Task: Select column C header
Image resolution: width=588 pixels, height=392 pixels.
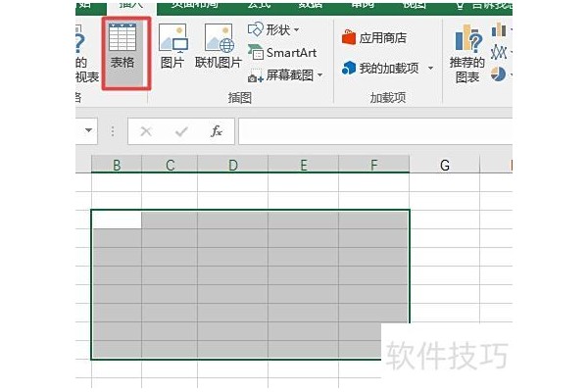Action: [170, 165]
